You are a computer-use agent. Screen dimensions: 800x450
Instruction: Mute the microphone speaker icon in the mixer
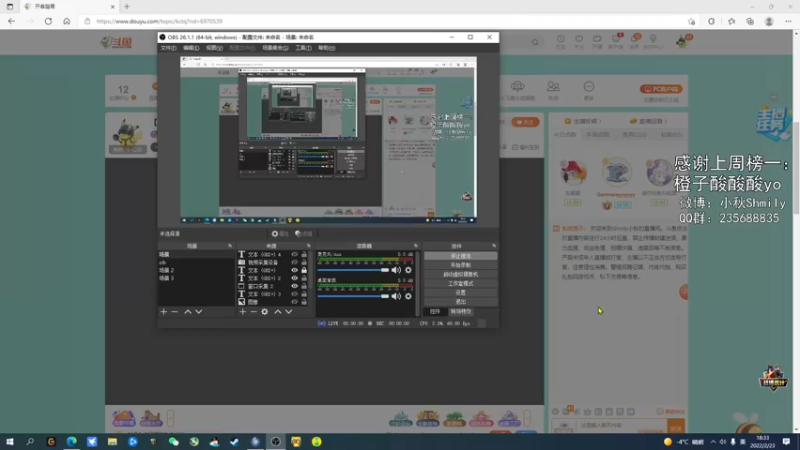click(396, 270)
